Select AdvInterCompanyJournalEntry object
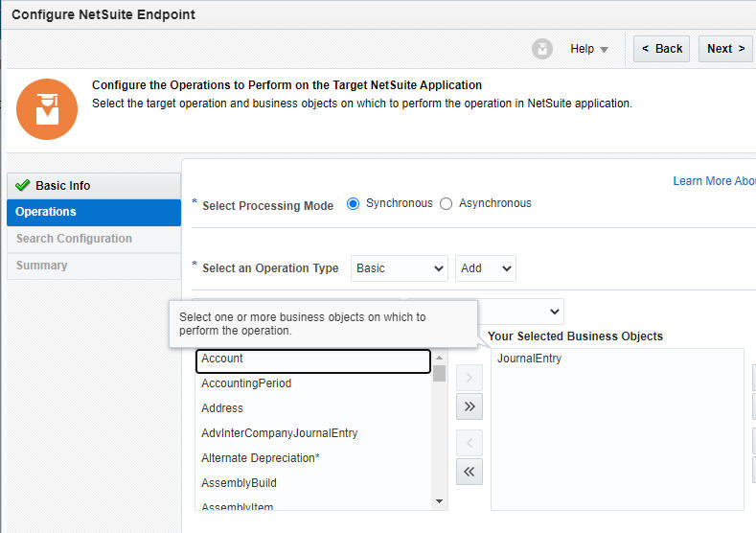This screenshot has height=533, width=756. (313, 433)
